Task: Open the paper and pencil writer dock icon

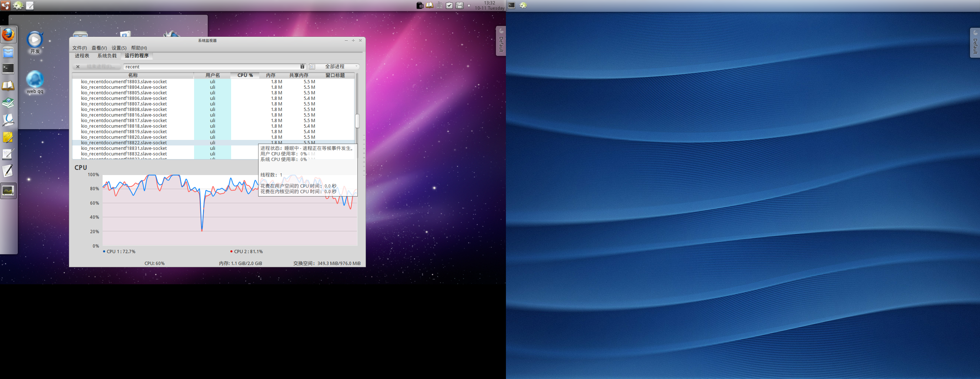Action: click(x=8, y=171)
